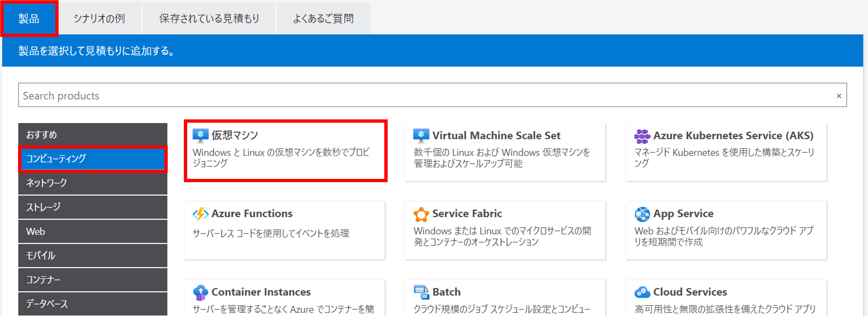Viewport: 868px width, 316px height.
Task: Click the Virtual Machine Scale Set icon
Action: coord(421,136)
